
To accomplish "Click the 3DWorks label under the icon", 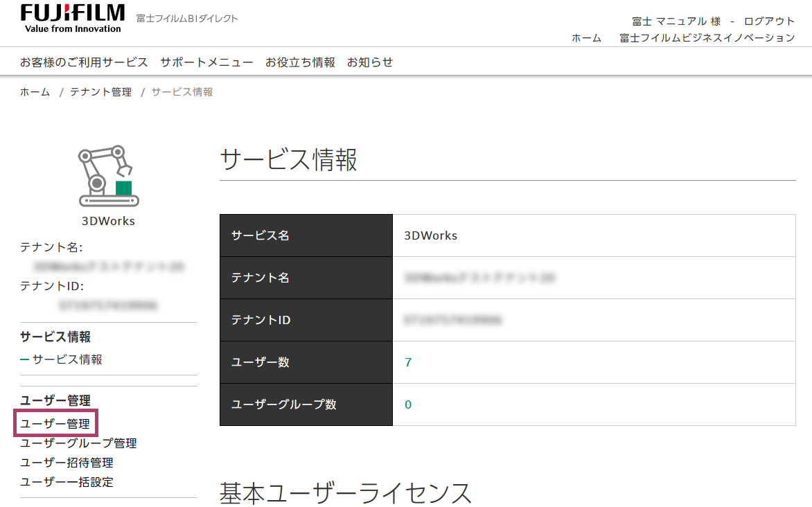I will click(109, 222).
